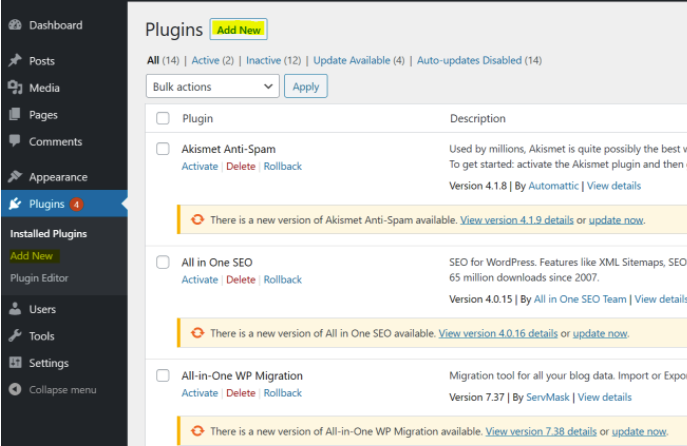Click the Plugins plug icon
Viewport: 687px width, 446px height.
point(15,204)
